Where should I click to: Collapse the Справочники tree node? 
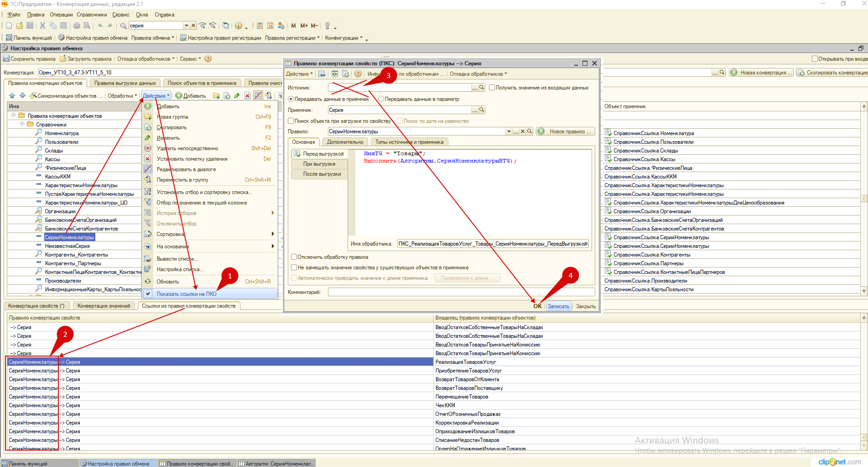(x=22, y=124)
